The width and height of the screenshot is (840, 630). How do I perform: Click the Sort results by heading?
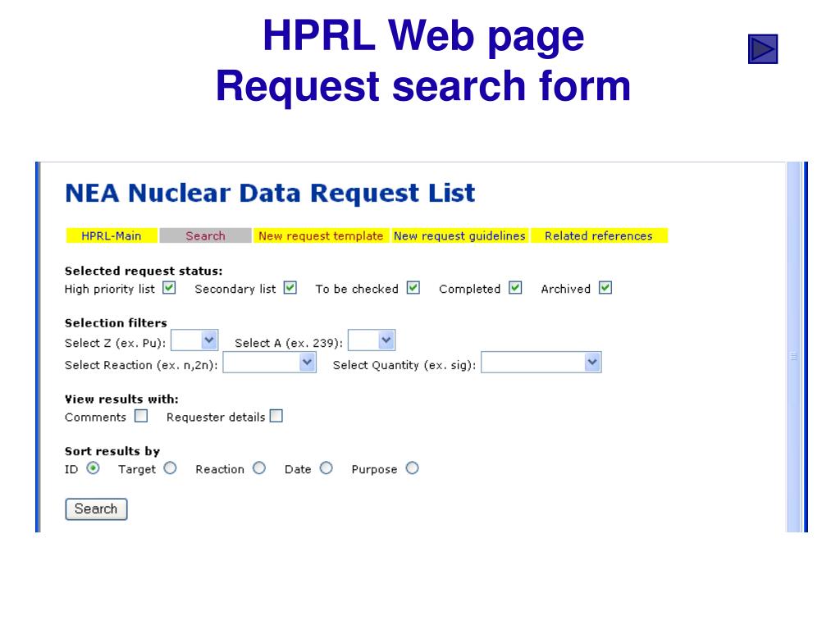pyautogui.click(x=112, y=451)
